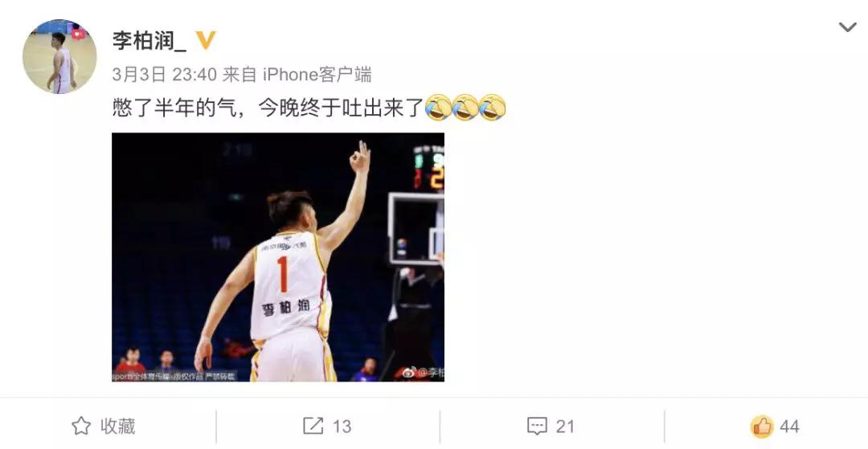Open reposts count 13
The image size is (868, 449).
(x=342, y=427)
